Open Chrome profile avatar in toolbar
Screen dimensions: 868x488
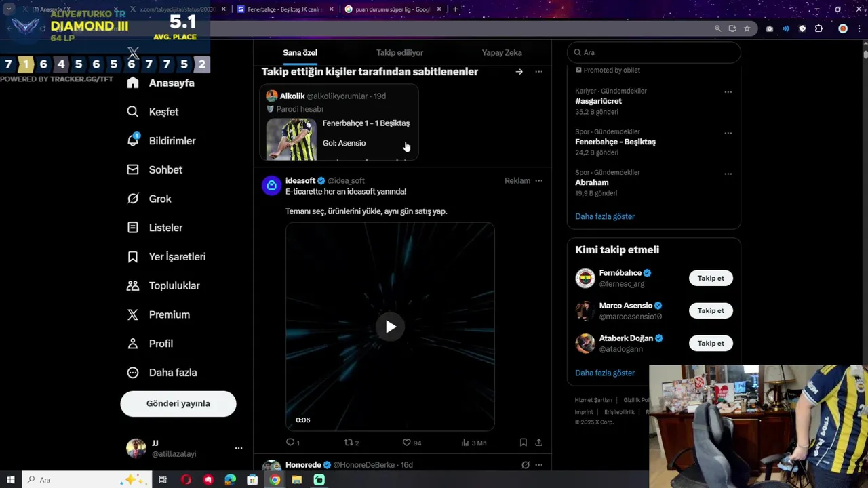click(x=843, y=28)
